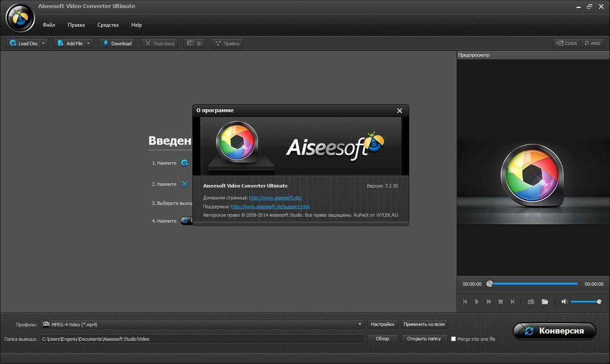Click the Download toolbar button
The image size is (610, 364).
click(x=117, y=43)
